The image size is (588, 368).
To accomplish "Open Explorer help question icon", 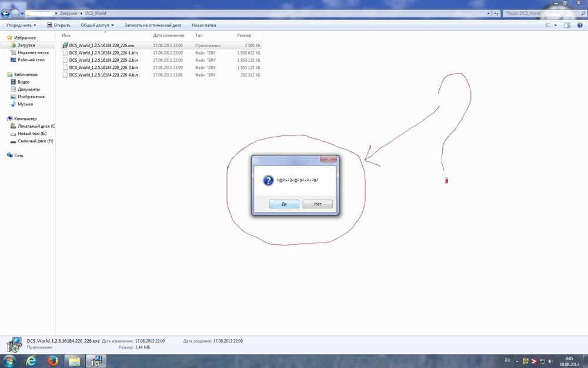I will (x=580, y=25).
